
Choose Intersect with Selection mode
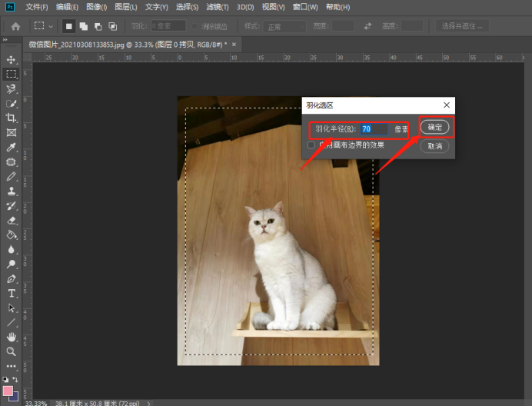pos(113,26)
